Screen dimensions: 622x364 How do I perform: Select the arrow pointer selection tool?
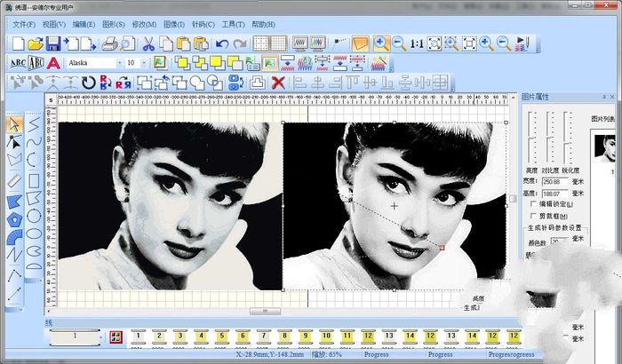14,124
